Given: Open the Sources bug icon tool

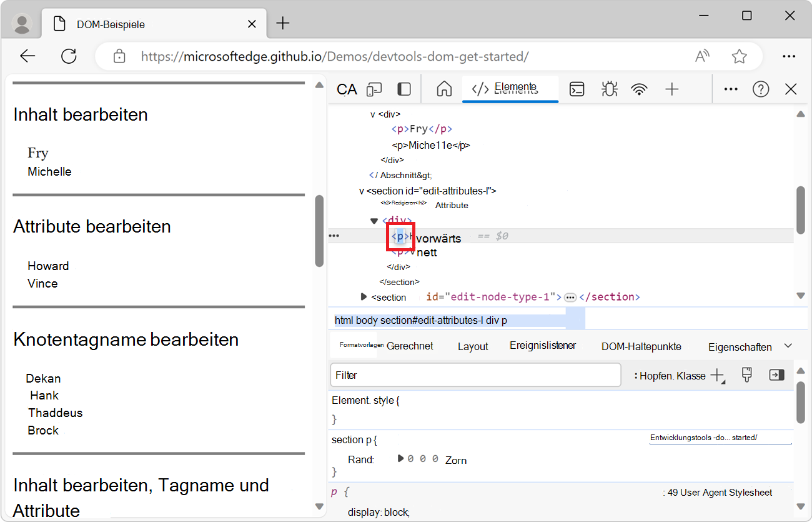Looking at the screenshot, I should pyautogui.click(x=609, y=89).
